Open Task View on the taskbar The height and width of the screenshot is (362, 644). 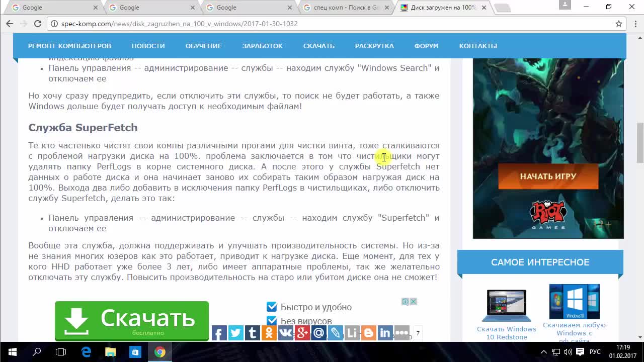60,352
